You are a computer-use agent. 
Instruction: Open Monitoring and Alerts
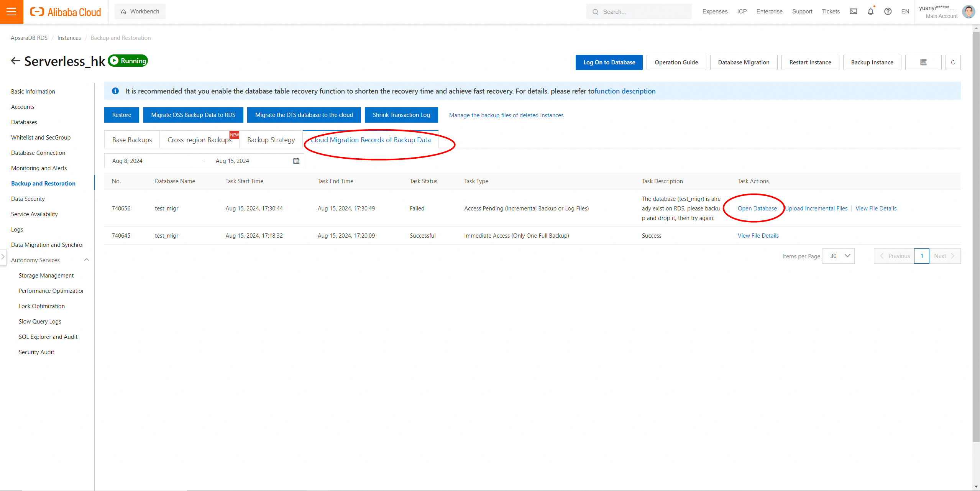(39, 168)
